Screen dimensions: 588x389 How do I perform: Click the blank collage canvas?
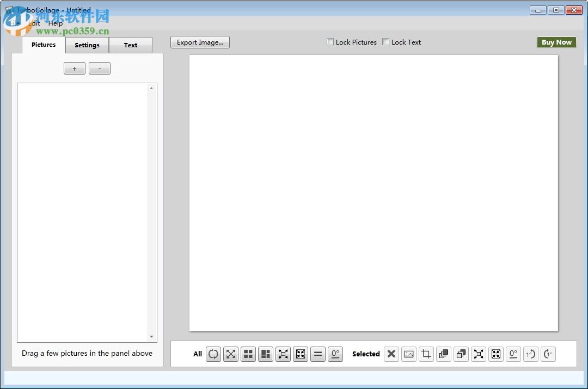[x=373, y=193]
